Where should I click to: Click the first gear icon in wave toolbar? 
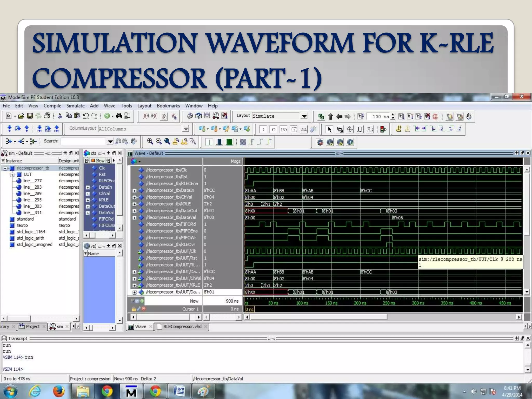320,142
